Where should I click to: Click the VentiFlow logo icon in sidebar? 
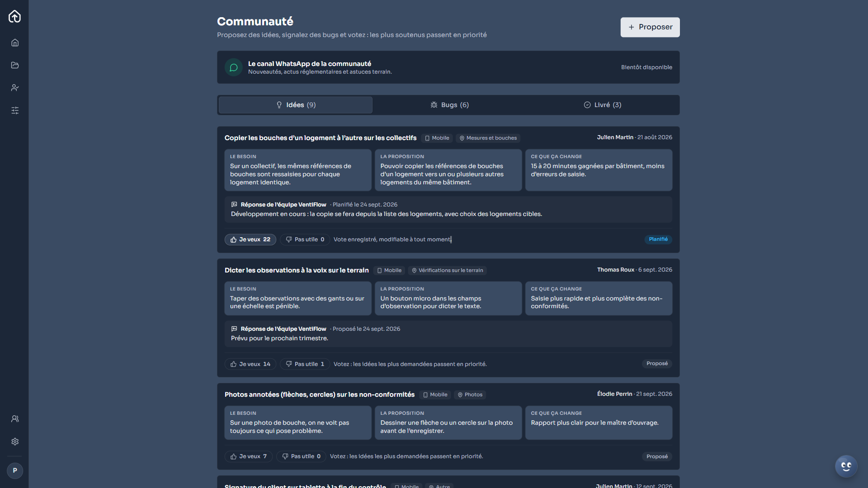tap(14, 17)
